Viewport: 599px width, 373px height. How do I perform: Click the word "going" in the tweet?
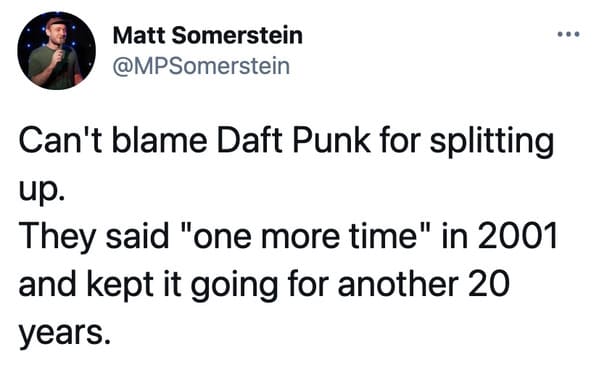235,286
